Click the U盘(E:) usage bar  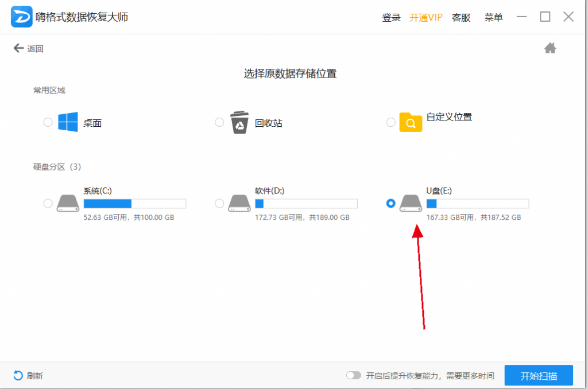point(478,204)
